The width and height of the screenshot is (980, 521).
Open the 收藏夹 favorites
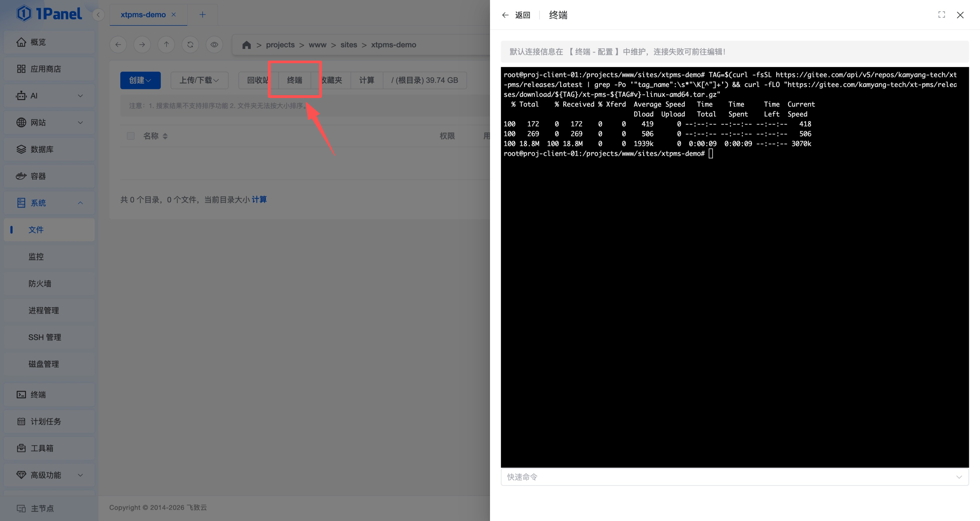(332, 80)
